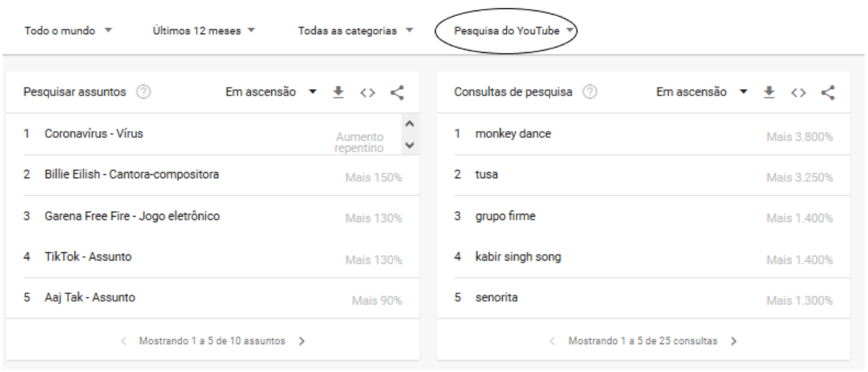
Task: Open help for Consultas de pesquisa
Action: [x=589, y=93]
